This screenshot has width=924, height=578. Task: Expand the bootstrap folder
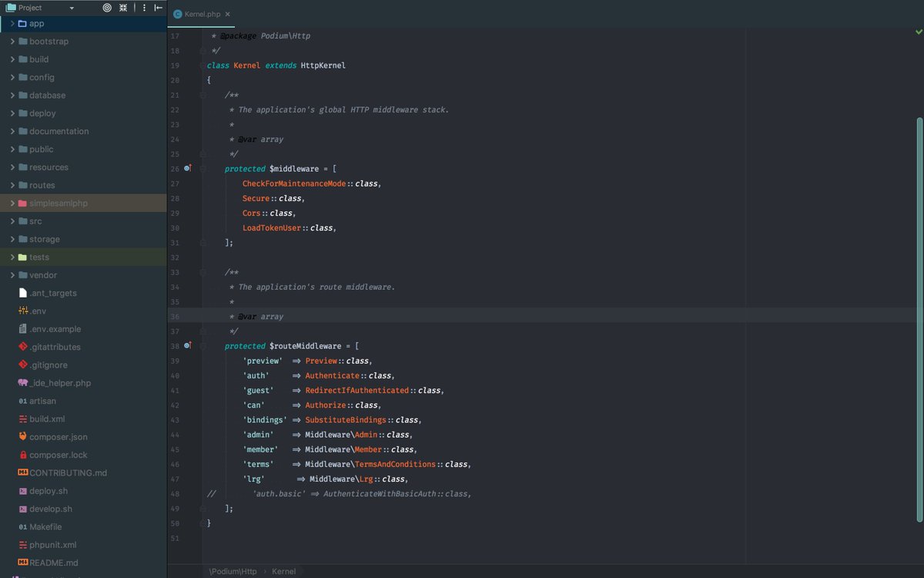(x=13, y=41)
